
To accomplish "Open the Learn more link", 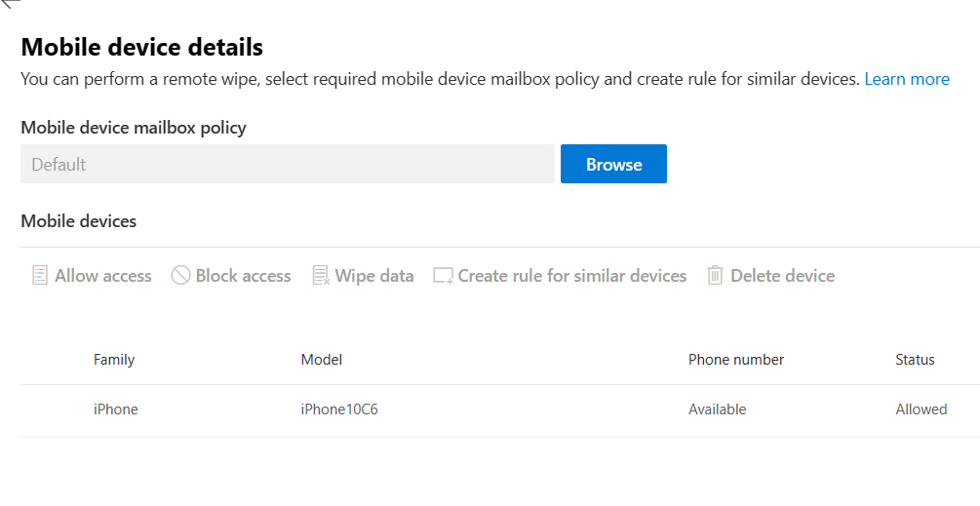I will [x=907, y=79].
